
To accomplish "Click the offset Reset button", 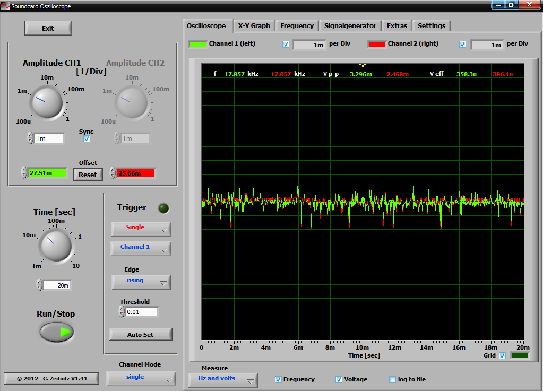I will pos(88,175).
